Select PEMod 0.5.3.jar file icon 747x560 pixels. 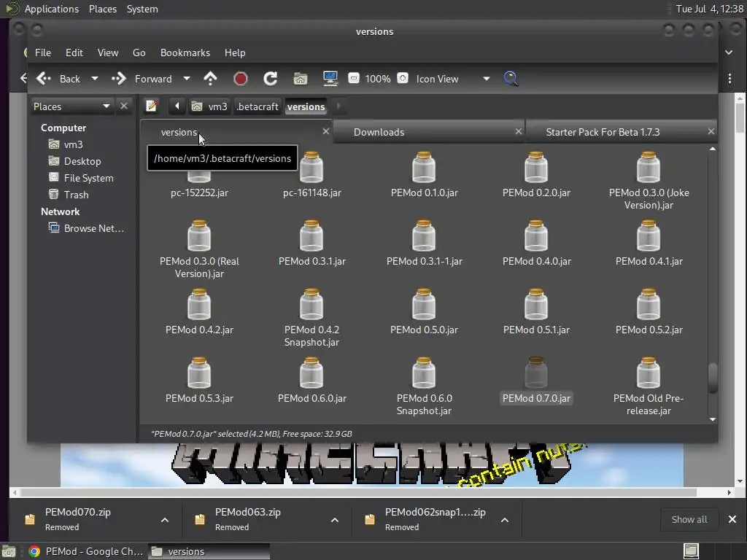[199, 373]
